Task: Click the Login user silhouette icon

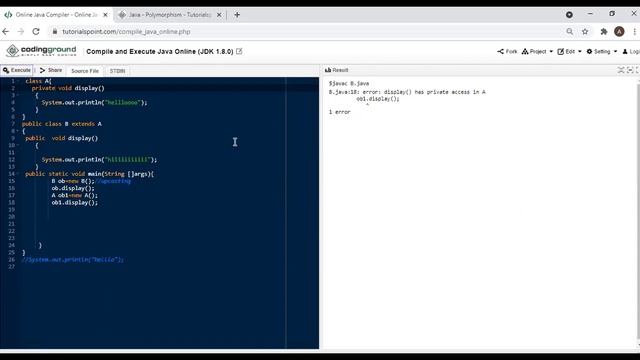Action: coord(625,51)
